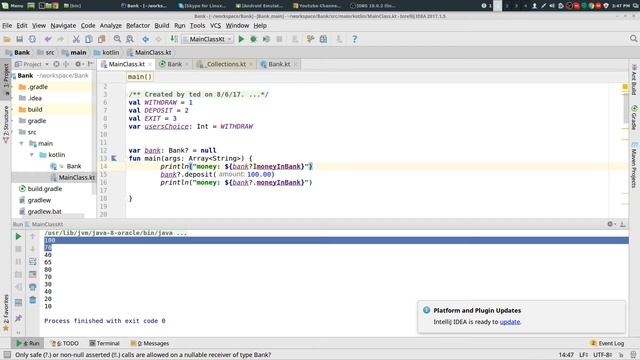Start debugging with the bug icon
This screenshot has width=640, height=360.
(x=253, y=39)
